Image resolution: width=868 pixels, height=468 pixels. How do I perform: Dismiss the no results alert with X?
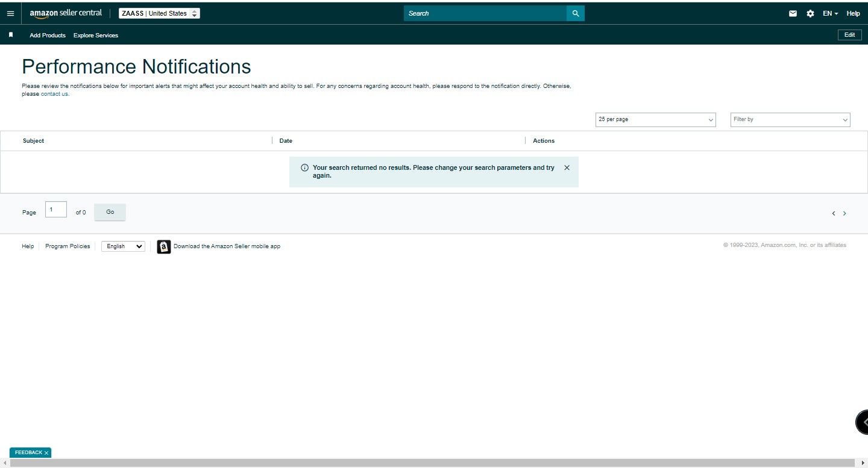coord(567,168)
